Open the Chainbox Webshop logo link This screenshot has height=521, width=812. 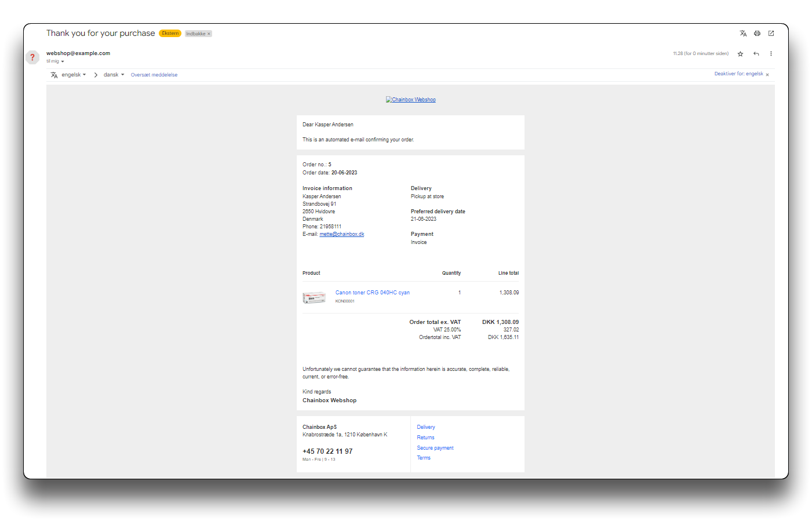[411, 100]
